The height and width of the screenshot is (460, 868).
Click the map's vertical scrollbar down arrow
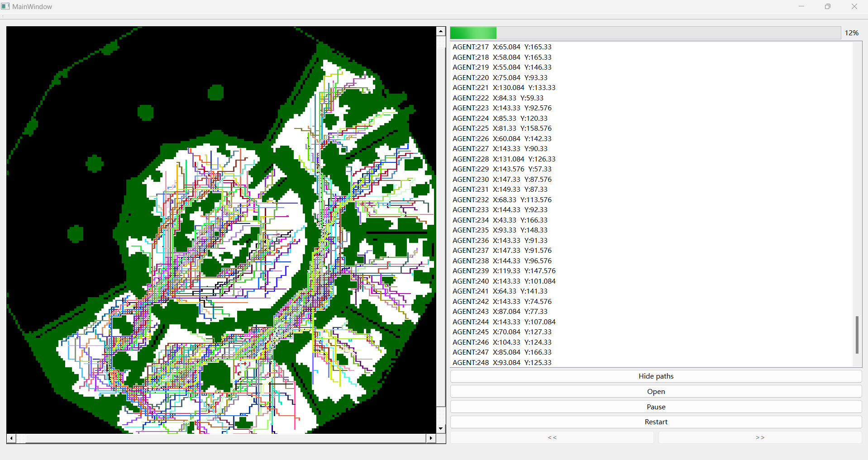(441, 428)
